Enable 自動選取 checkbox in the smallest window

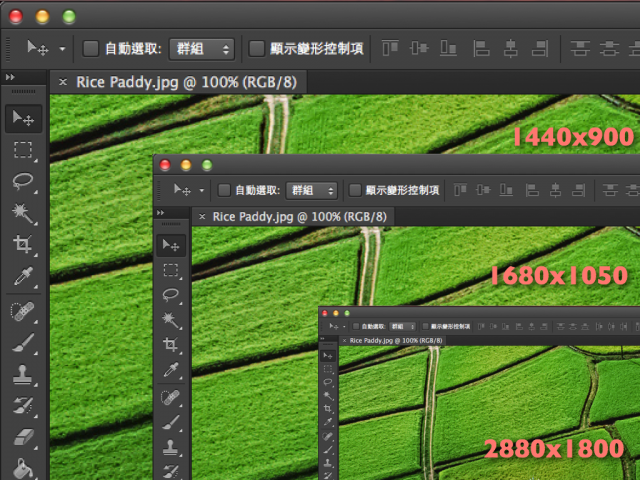coord(356,326)
